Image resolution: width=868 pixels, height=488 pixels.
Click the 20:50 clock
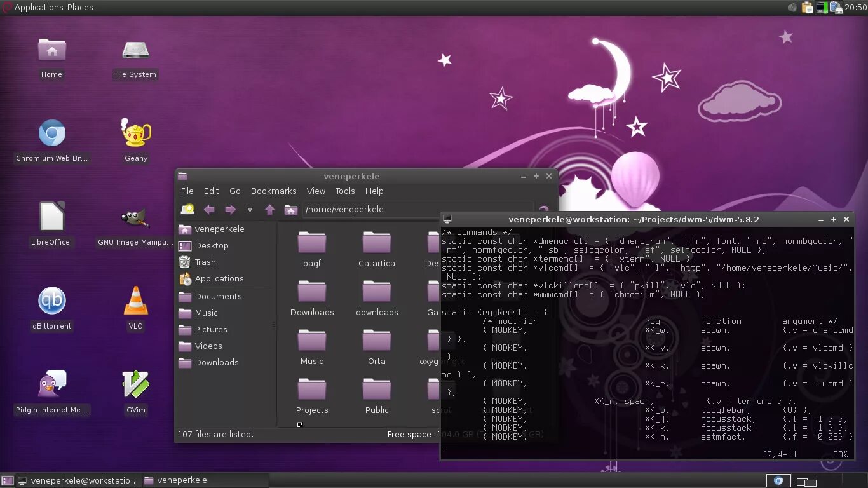[x=855, y=8]
